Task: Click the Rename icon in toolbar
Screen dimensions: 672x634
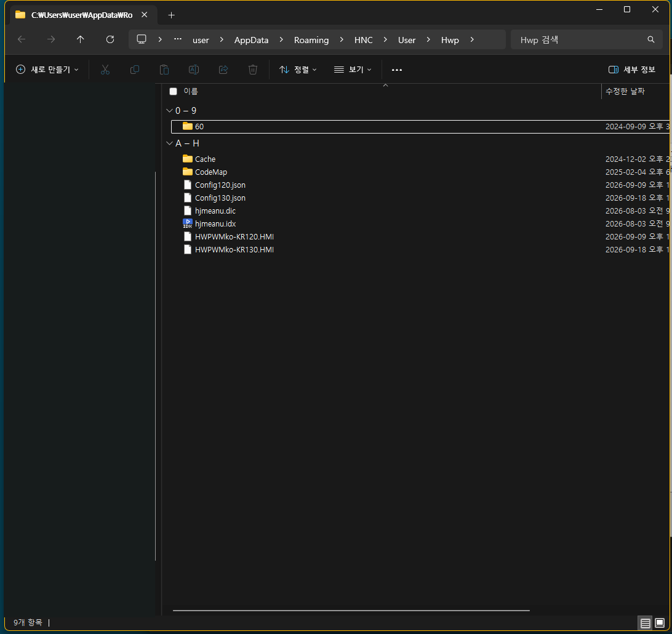Action: (194, 70)
